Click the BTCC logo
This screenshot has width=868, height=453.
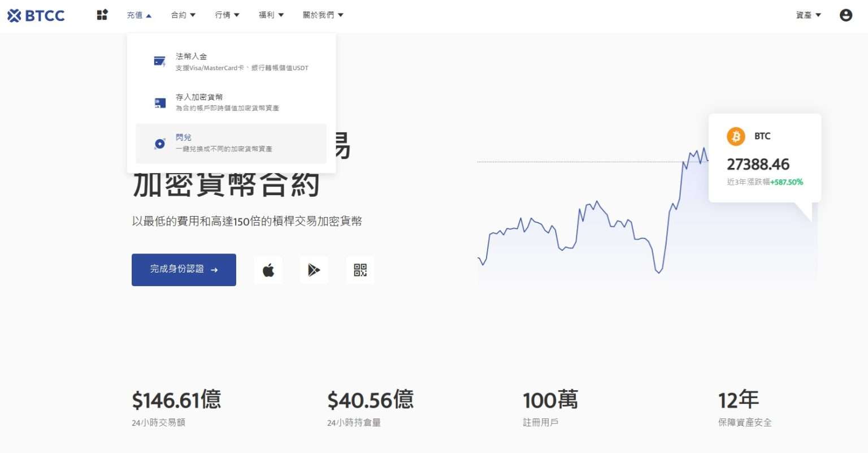pyautogui.click(x=36, y=15)
